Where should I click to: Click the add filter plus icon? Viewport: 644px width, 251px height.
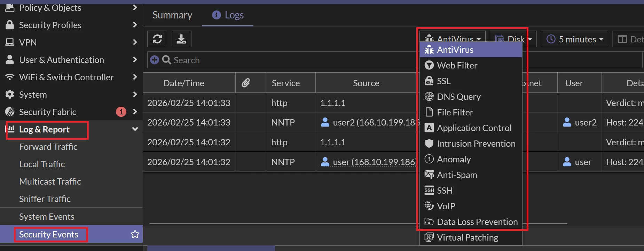click(x=155, y=60)
